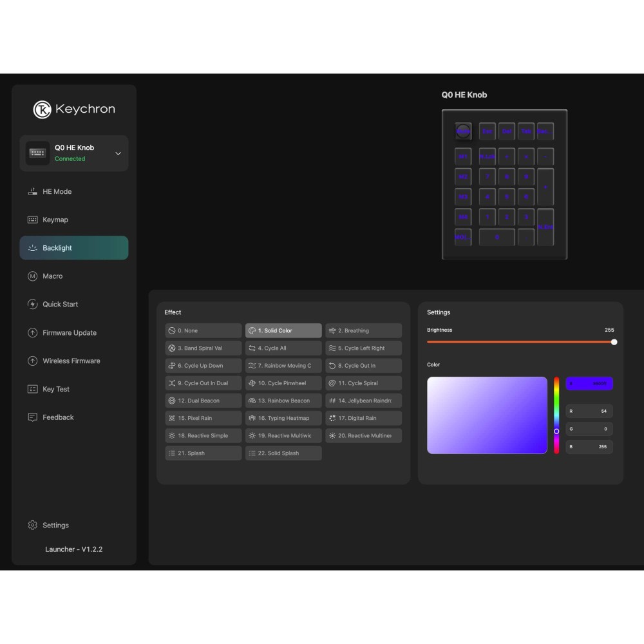Pick a shade in the color gradient square
644x644 pixels.
(487, 415)
